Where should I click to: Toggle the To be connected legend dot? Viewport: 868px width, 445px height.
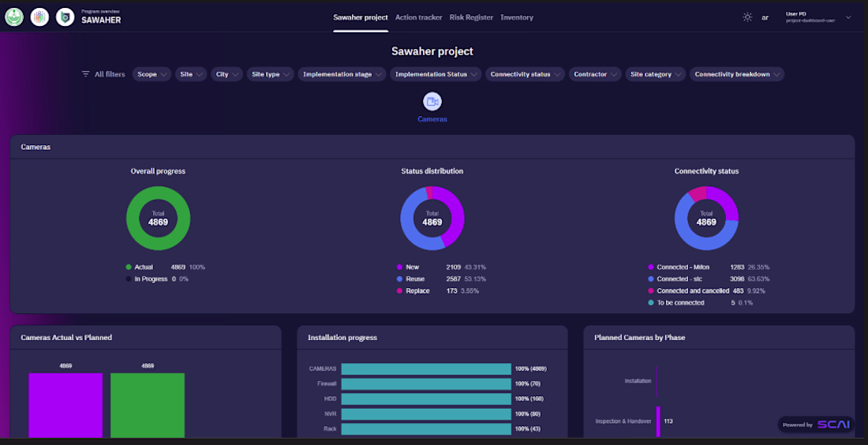pos(651,303)
